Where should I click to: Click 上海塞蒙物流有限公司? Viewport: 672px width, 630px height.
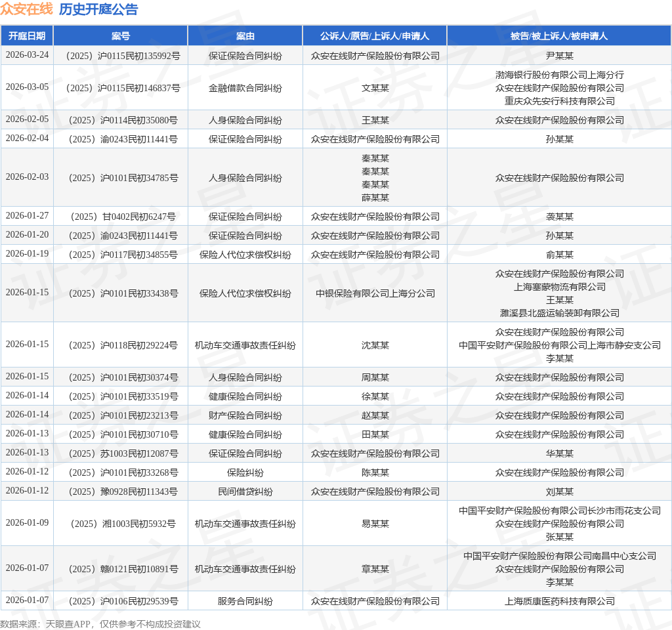(559, 287)
